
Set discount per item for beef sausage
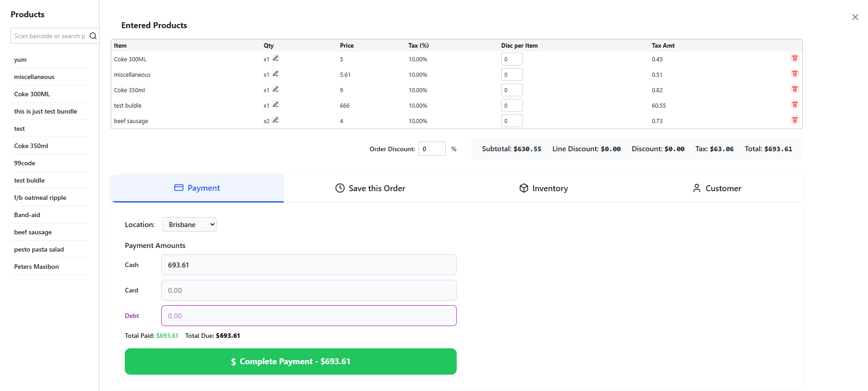click(x=512, y=121)
